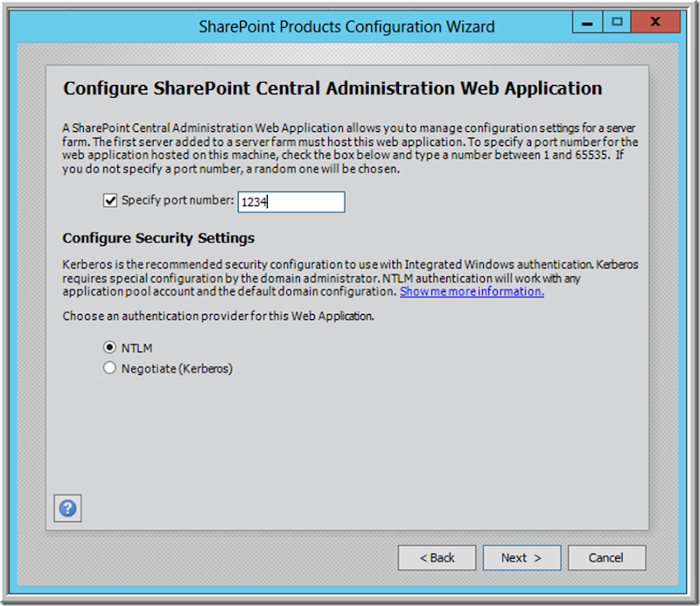Image resolution: width=700 pixels, height=606 pixels.
Task: Click into the port number field
Action: coord(291,202)
